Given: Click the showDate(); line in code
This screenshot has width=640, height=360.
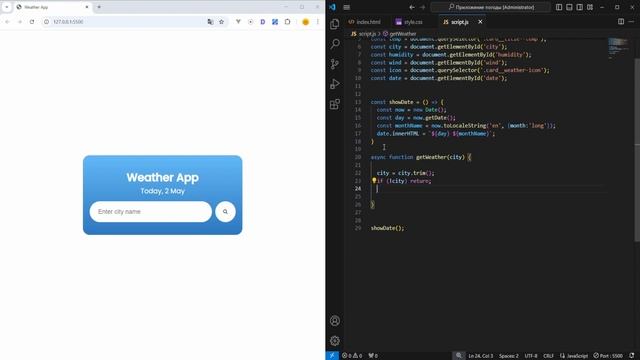Looking at the screenshot, I should click(x=387, y=228).
